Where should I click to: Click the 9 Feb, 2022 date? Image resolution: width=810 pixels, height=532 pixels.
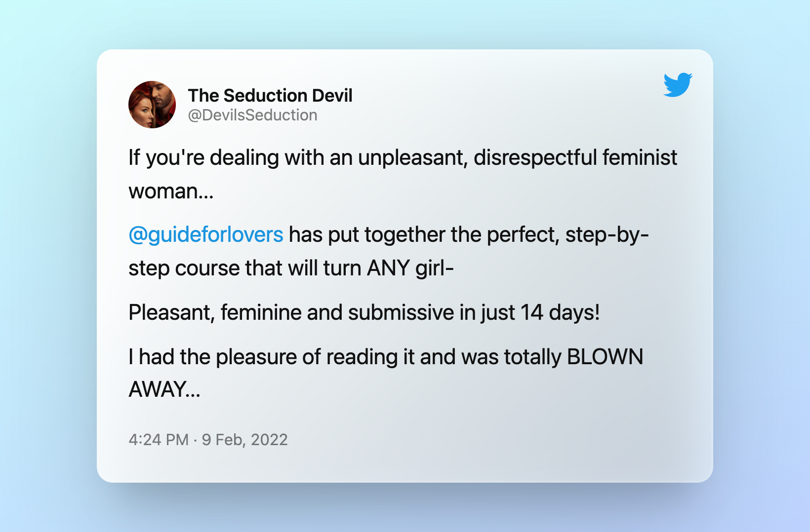point(244,439)
